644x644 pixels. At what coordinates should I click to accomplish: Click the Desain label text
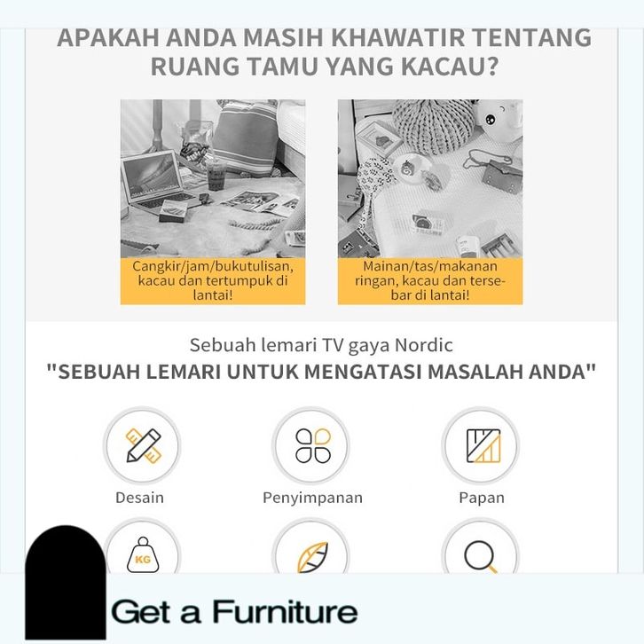click(x=139, y=498)
